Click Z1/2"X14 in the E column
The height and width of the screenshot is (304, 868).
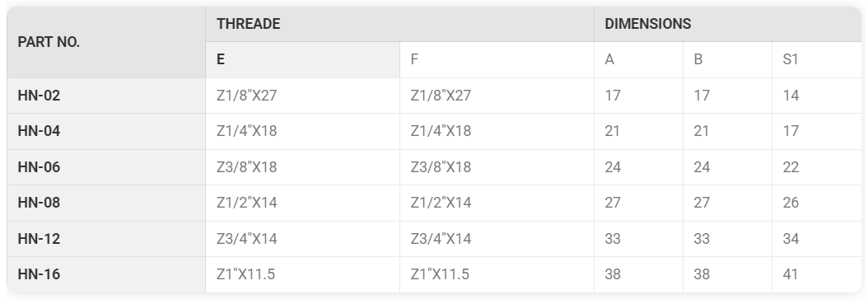click(247, 203)
